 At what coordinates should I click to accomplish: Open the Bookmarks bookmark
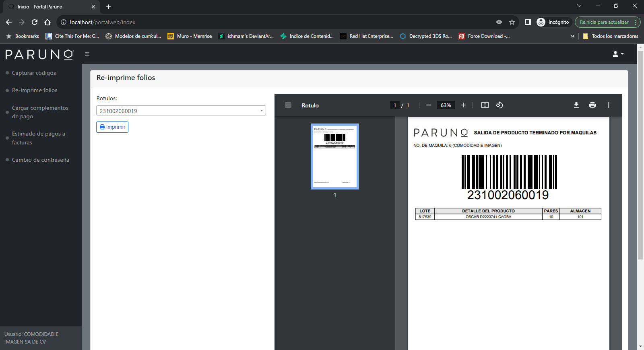click(23, 36)
